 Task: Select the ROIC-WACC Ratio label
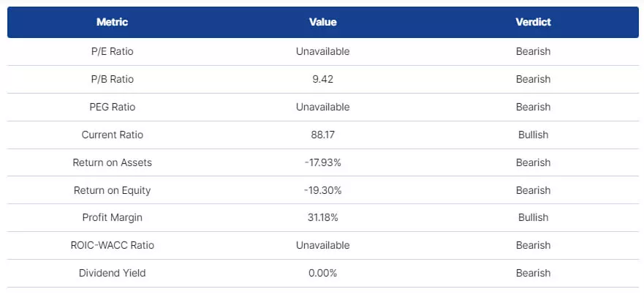[112, 245]
